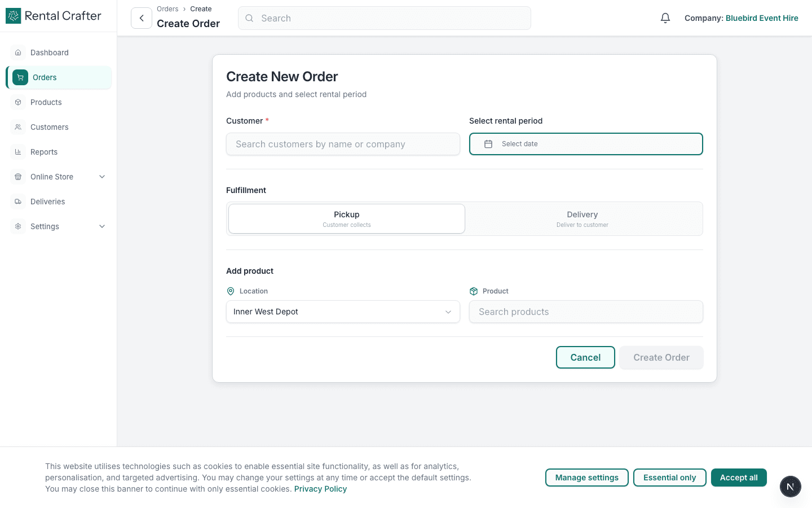Accept all cookies
Screen dimensions: 812x508
click(739, 478)
